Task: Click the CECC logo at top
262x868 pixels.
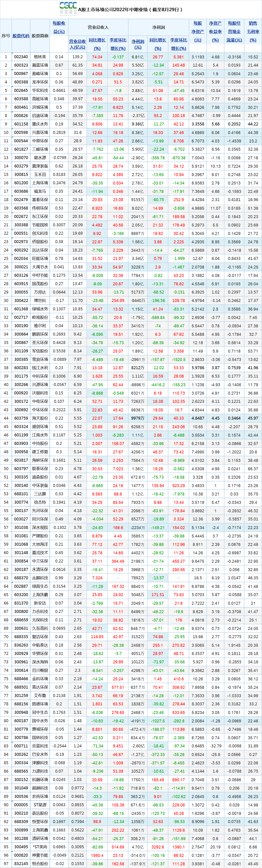Action: 68,8
